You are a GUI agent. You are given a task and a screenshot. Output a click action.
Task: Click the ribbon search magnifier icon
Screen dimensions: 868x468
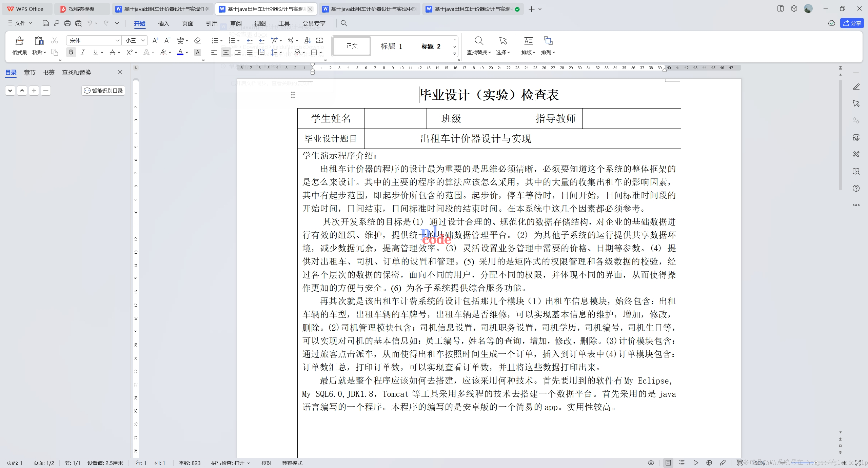(x=344, y=23)
